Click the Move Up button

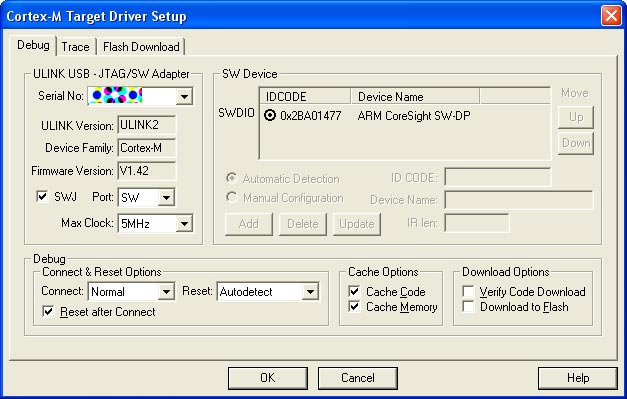576,117
